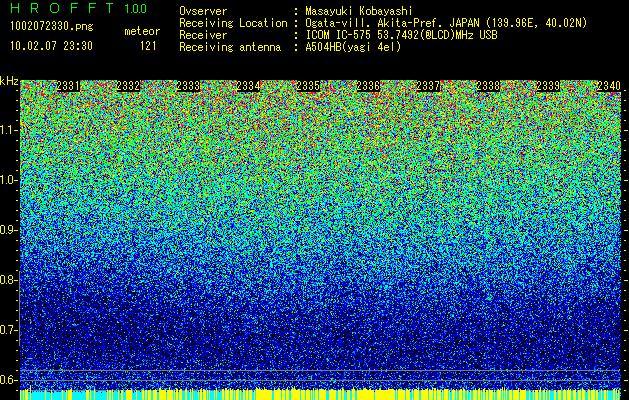The width and height of the screenshot is (629, 400).
Task: Click the kHz axis unit label
Action: pos(9,81)
